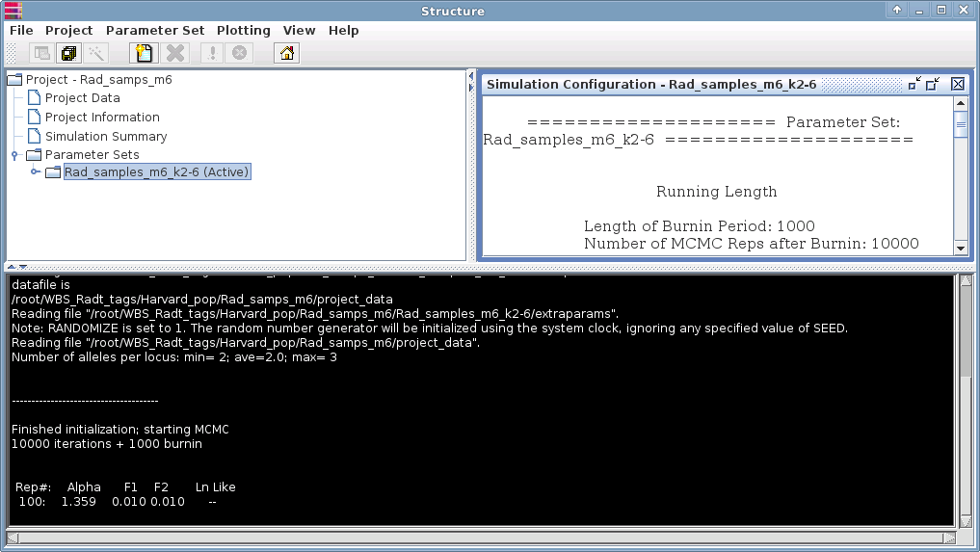
Task: Click the Home icon in toolbar
Action: point(286,54)
